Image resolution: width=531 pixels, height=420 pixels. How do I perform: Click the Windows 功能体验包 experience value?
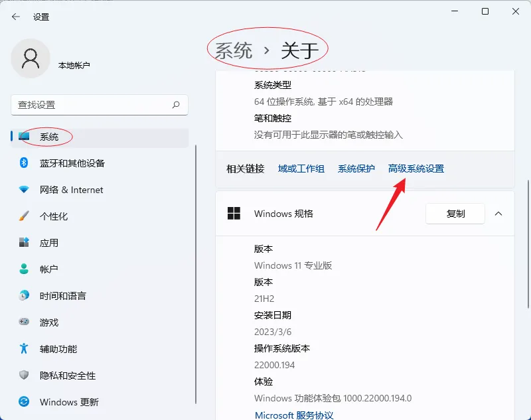[333, 398]
